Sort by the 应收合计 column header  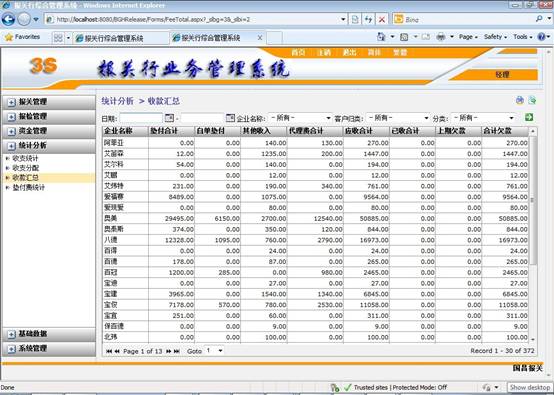click(366, 131)
